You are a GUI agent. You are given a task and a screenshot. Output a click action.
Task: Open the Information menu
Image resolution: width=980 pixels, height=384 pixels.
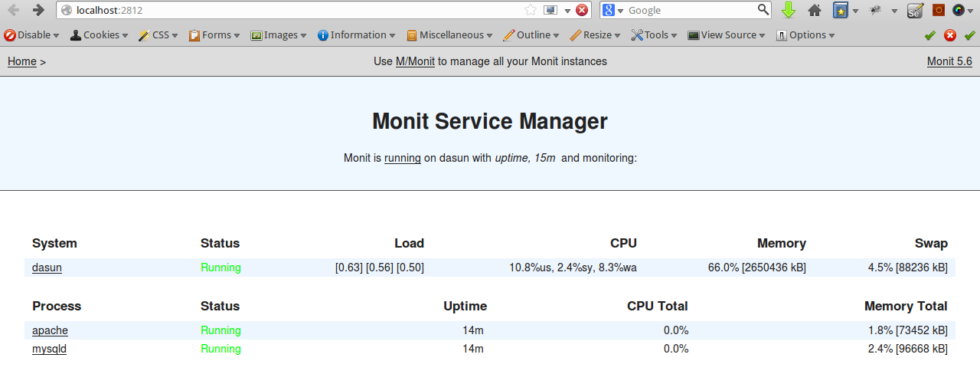[356, 35]
